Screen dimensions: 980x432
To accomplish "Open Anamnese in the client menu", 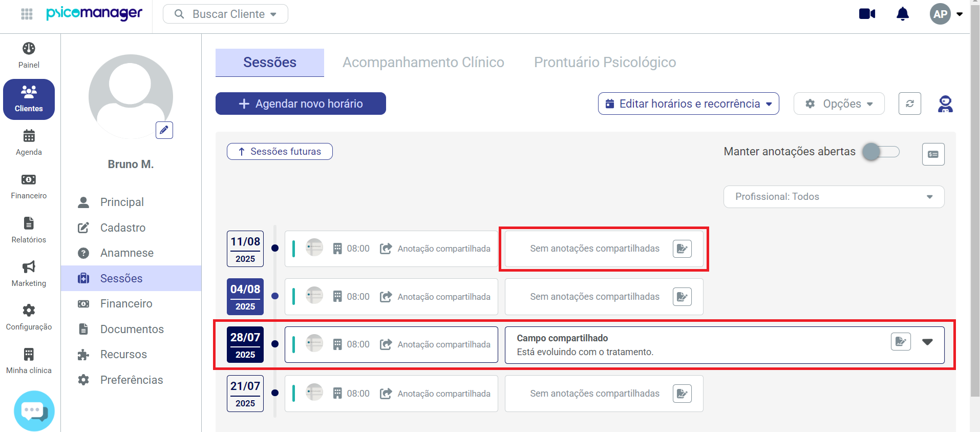I will click(x=131, y=253).
